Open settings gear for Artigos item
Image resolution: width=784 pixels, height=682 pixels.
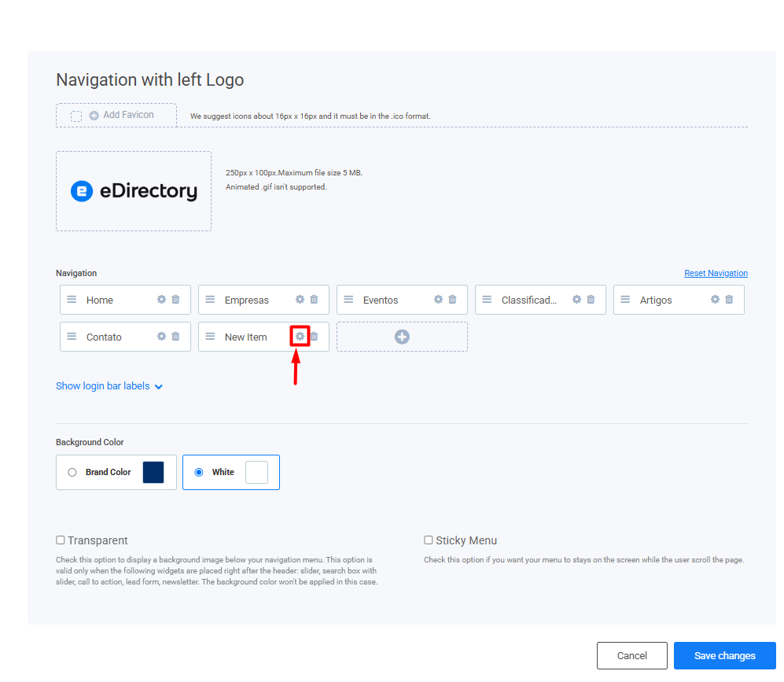tap(716, 300)
